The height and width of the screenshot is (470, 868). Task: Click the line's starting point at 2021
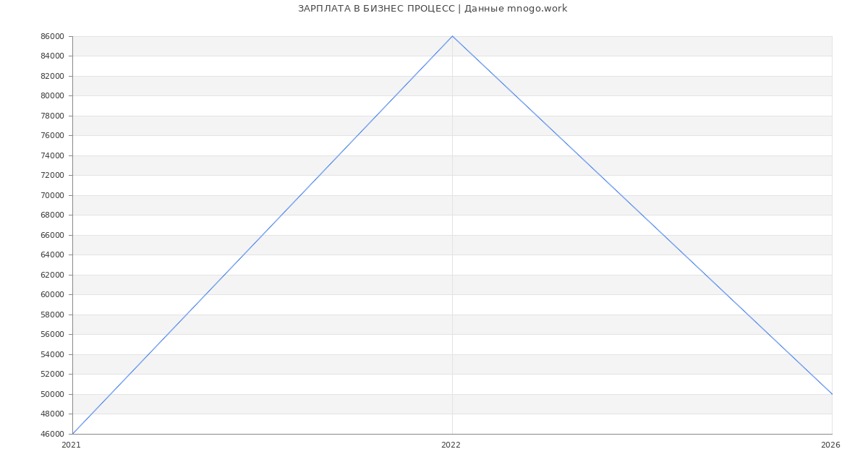[x=72, y=434]
